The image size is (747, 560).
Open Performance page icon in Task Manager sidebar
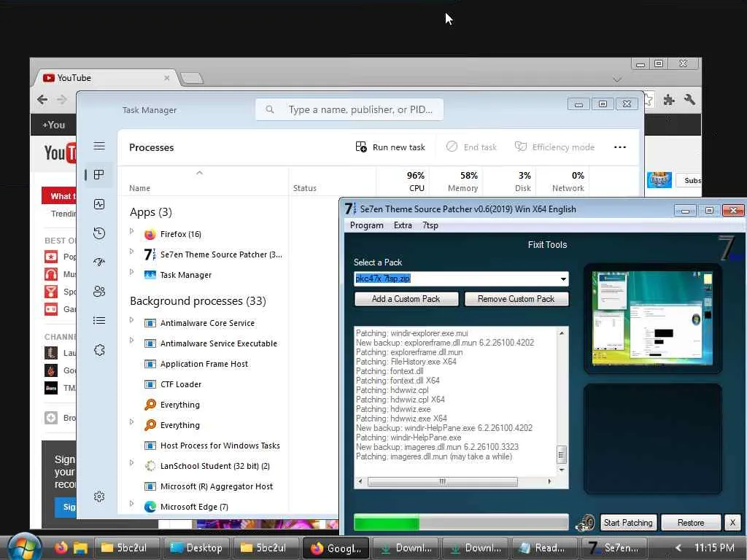pos(99,204)
